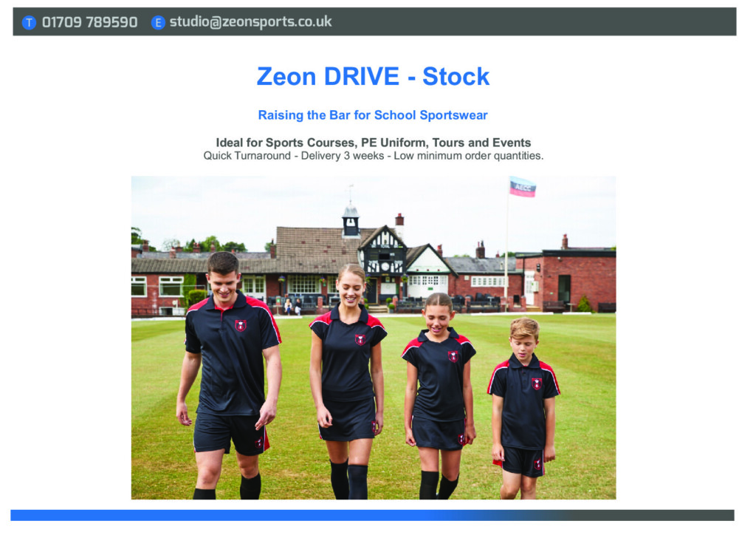Click the blue E email icon

158,22
